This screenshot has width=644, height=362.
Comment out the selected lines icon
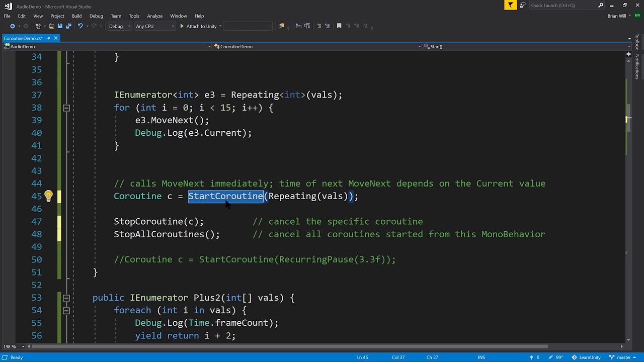click(x=319, y=26)
